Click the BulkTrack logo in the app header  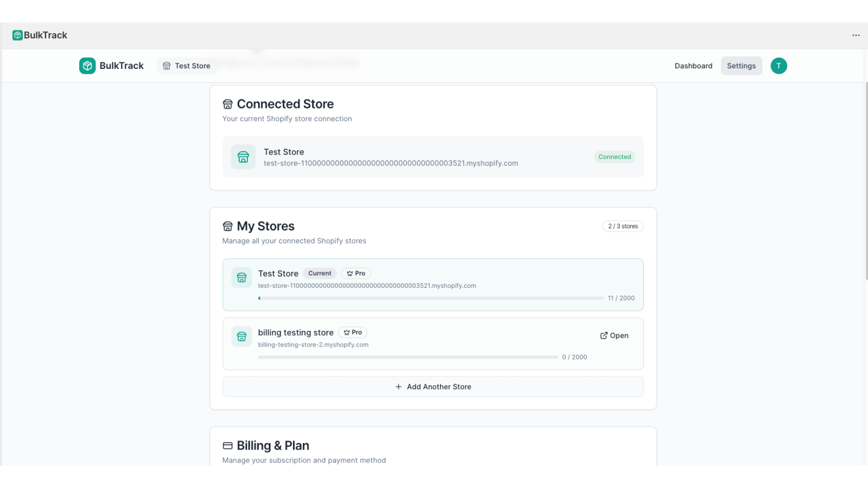click(87, 66)
